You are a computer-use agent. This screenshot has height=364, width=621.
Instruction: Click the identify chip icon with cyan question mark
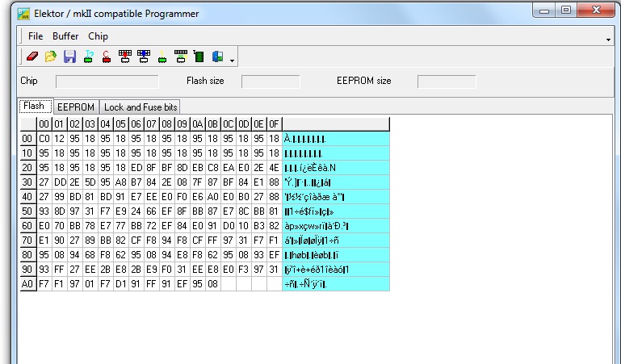pos(88,56)
